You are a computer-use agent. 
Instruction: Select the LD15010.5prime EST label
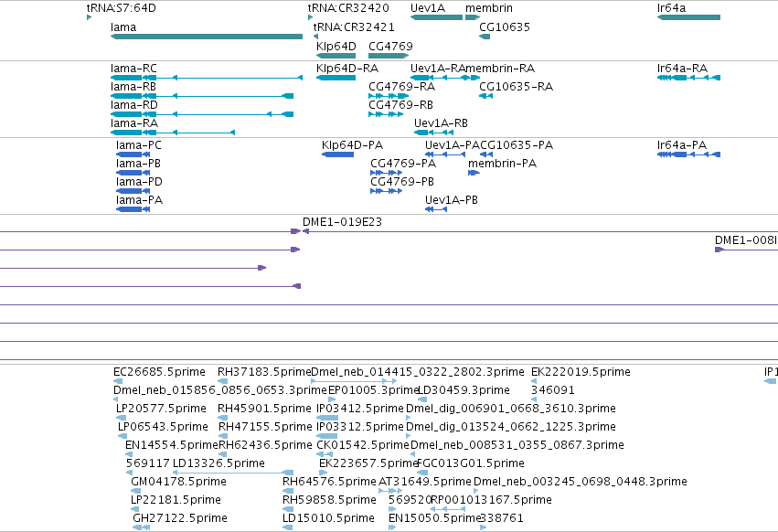pos(328,518)
